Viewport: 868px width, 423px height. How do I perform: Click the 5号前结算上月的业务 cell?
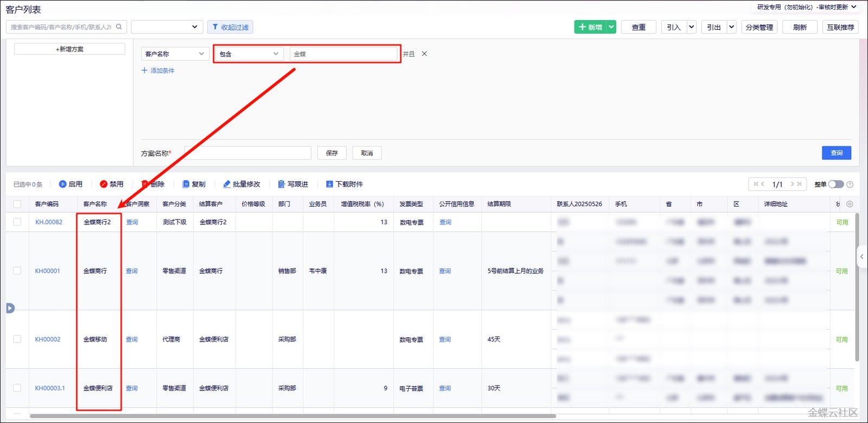click(x=515, y=271)
